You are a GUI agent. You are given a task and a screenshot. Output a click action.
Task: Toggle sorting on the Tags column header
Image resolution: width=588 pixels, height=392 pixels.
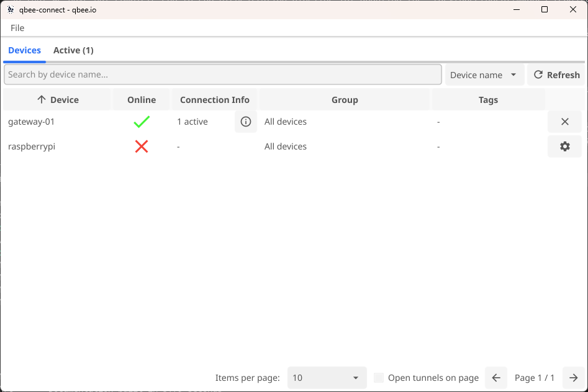(488, 99)
